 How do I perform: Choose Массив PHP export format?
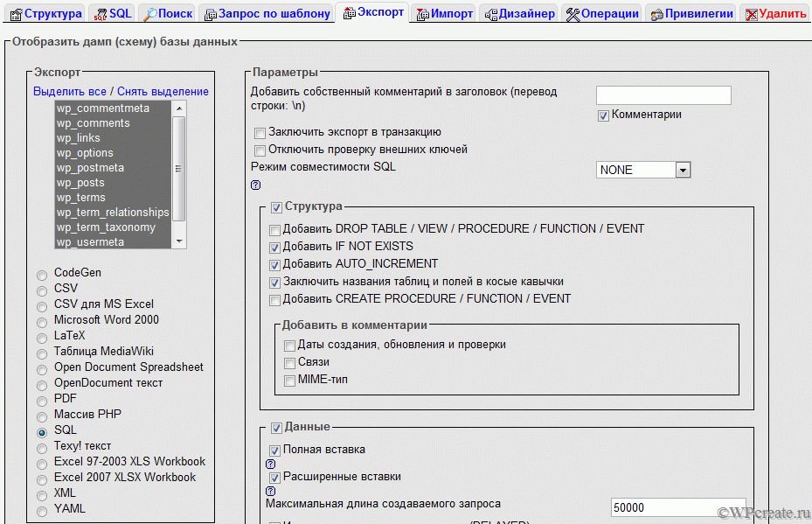pos(42,416)
